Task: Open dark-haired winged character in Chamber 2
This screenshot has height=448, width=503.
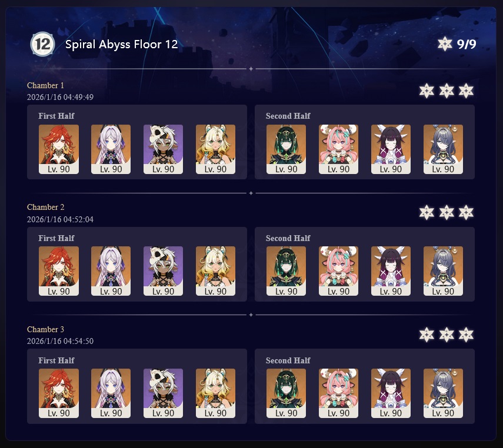Action: coord(391,271)
